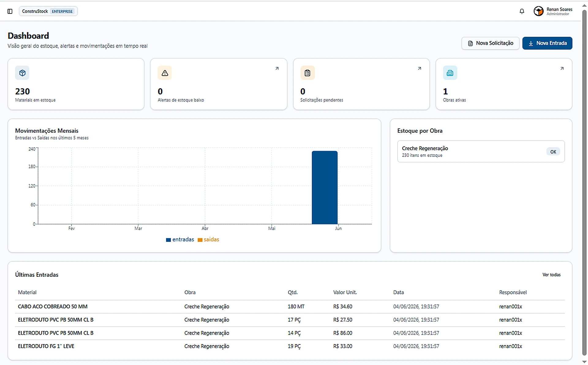Click price R$ 33.00
This screenshot has height=365, width=588.
[343, 346]
